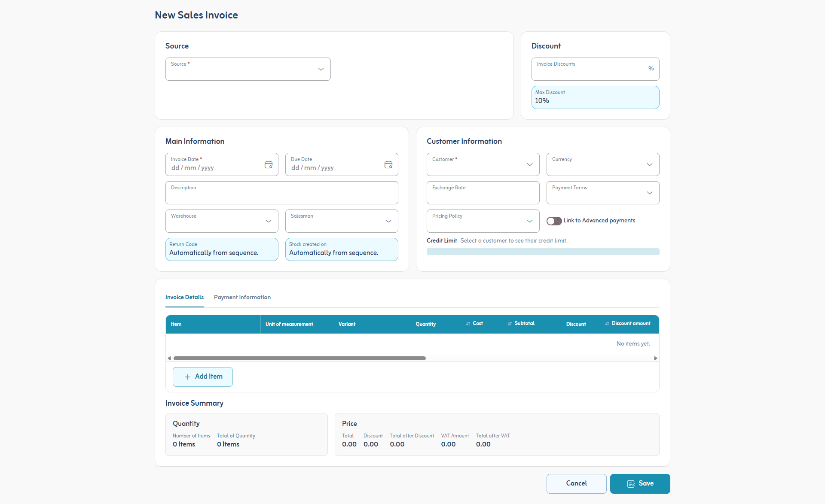Open the Customer dropdown

coord(483,164)
